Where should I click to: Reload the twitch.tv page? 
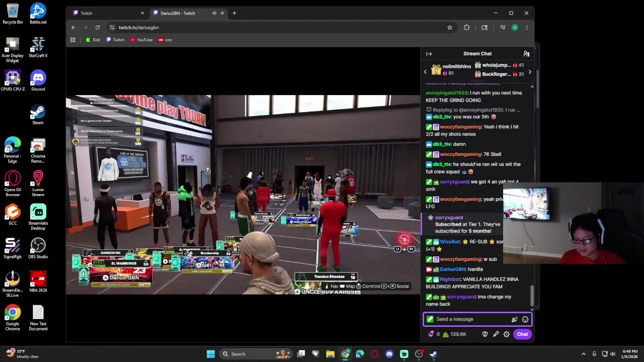tap(98, 27)
